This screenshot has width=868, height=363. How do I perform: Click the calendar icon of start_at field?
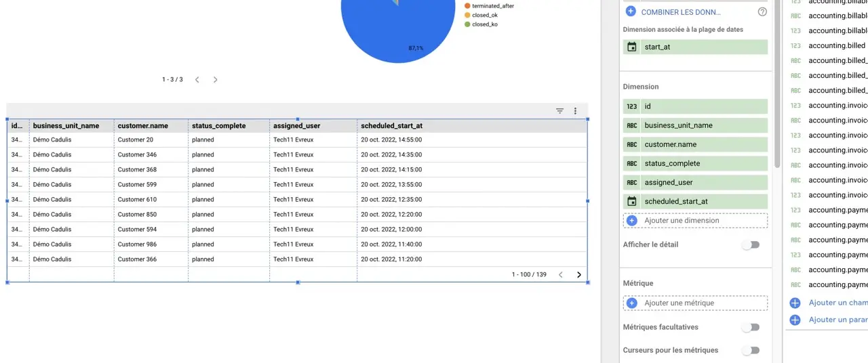click(632, 47)
